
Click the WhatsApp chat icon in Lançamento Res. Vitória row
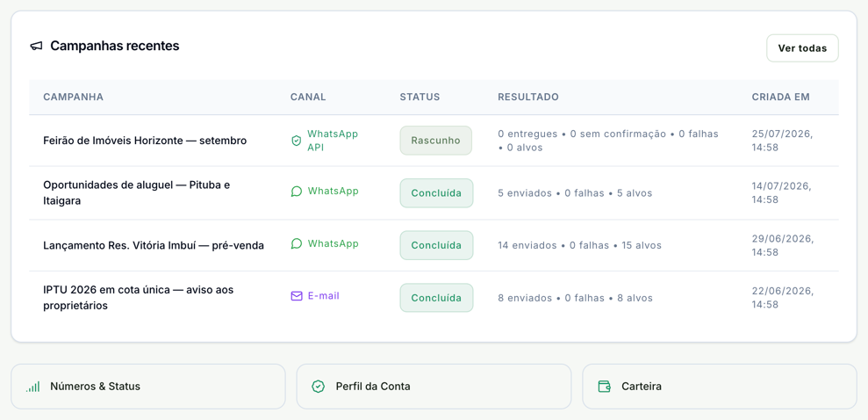point(296,243)
